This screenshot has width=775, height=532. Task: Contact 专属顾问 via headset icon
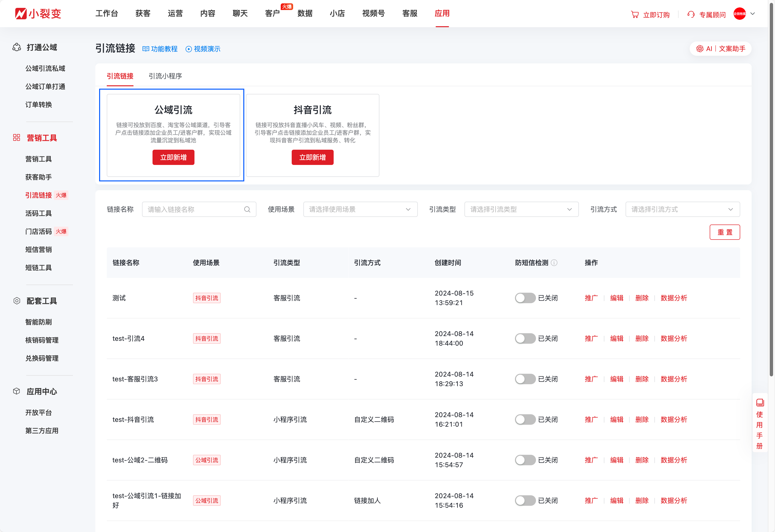pos(691,14)
